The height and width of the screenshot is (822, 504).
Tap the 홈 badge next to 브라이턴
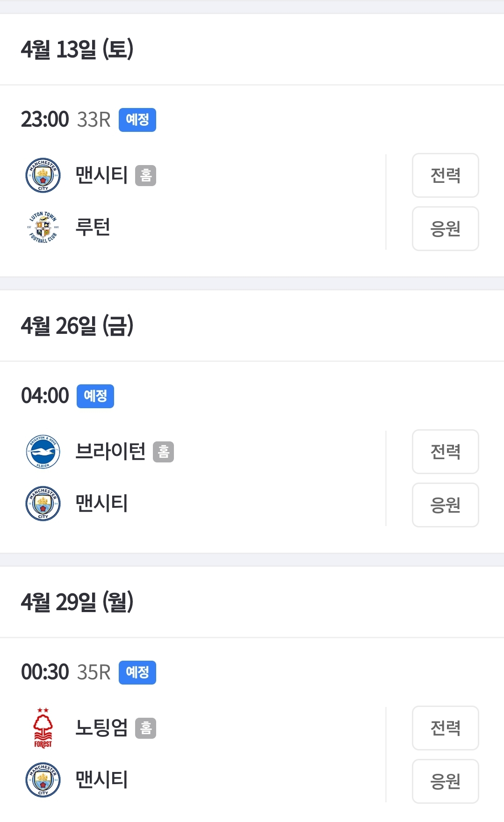click(x=164, y=452)
